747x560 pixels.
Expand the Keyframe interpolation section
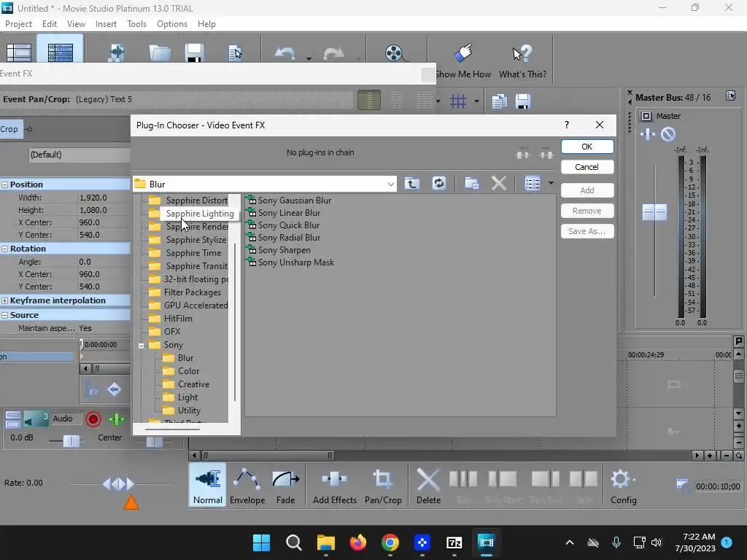pyautogui.click(x=5, y=300)
